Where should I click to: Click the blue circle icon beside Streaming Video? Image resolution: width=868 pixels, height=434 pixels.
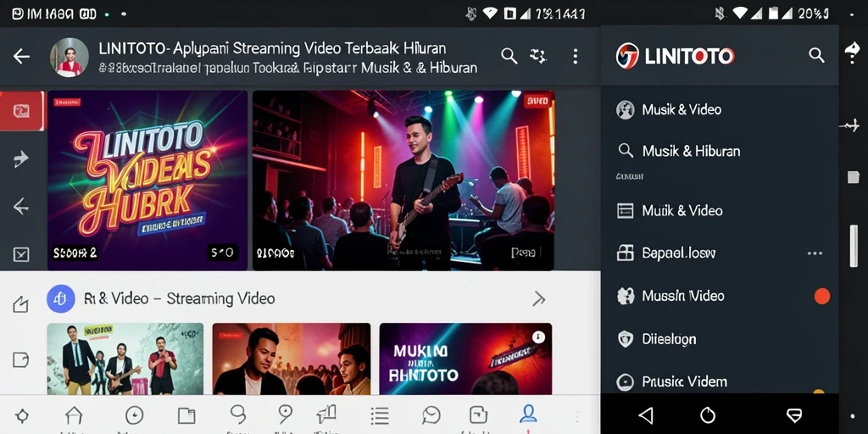[61, 299]
